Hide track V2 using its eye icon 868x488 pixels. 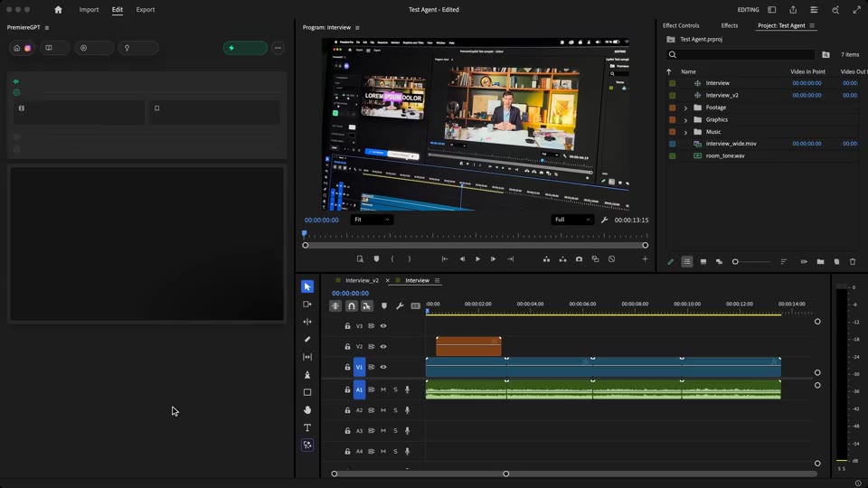pyautogui.click(x=383, y=346)
